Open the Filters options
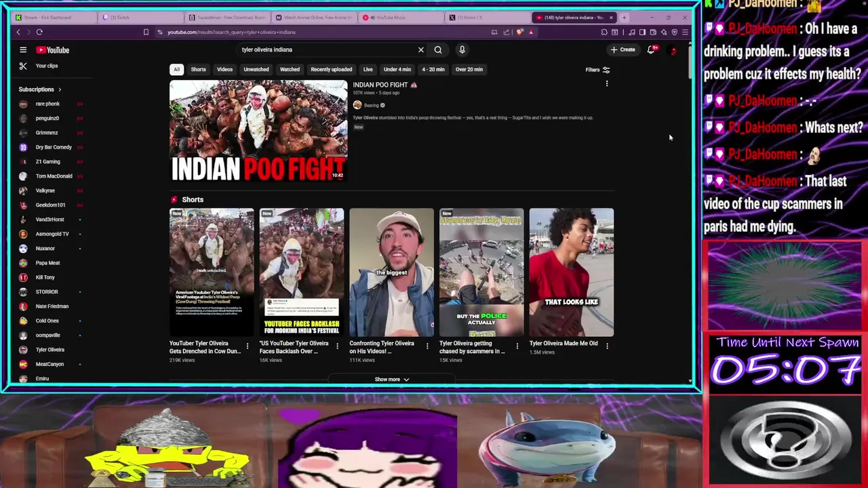 pos(597,69)
